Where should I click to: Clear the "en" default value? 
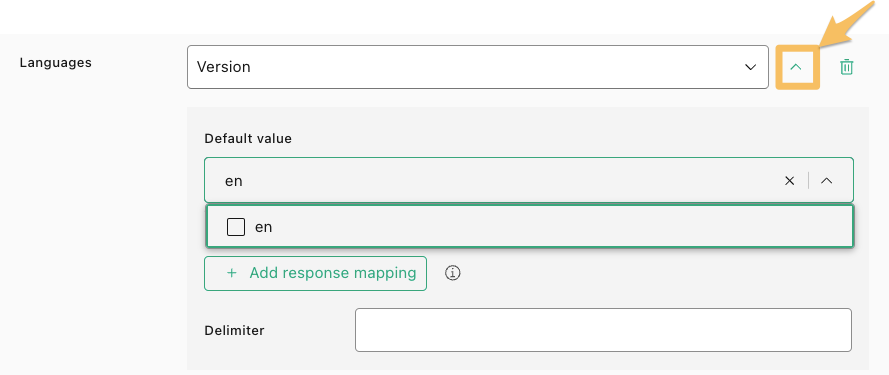(789, 181)
